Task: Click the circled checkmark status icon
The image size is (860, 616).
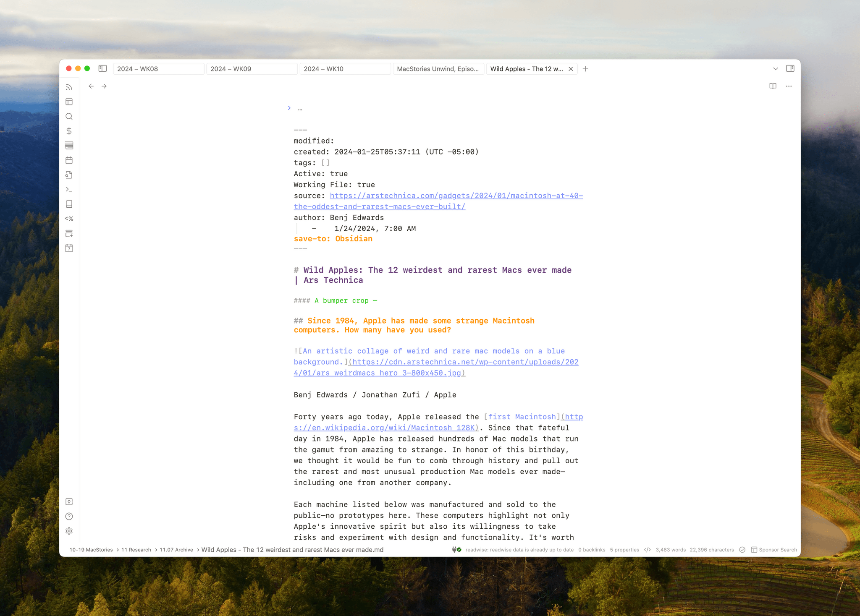Action: [742, 550]
